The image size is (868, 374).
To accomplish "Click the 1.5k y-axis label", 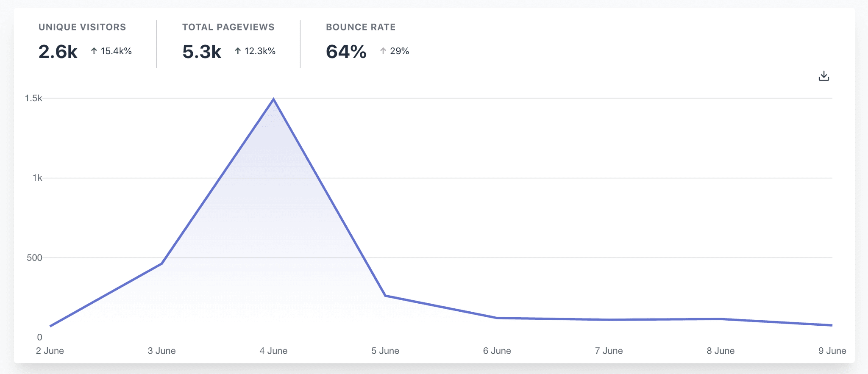I will pos(33,98).
